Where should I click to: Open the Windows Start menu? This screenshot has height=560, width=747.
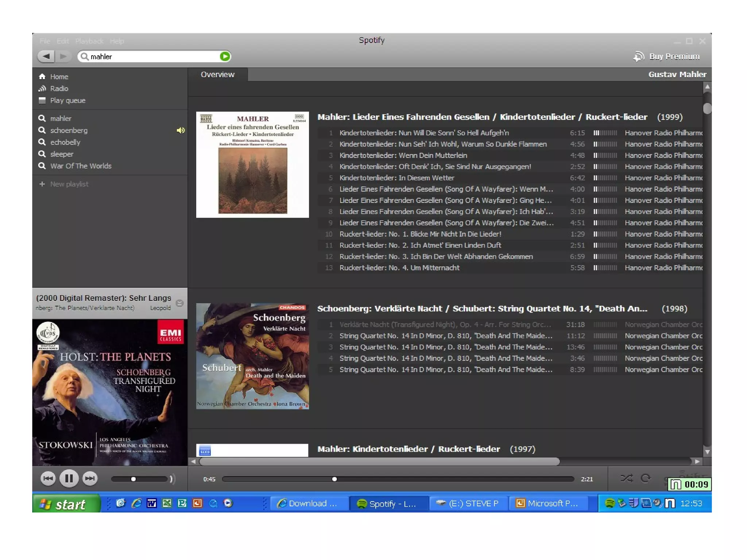[x=66, y=504]
